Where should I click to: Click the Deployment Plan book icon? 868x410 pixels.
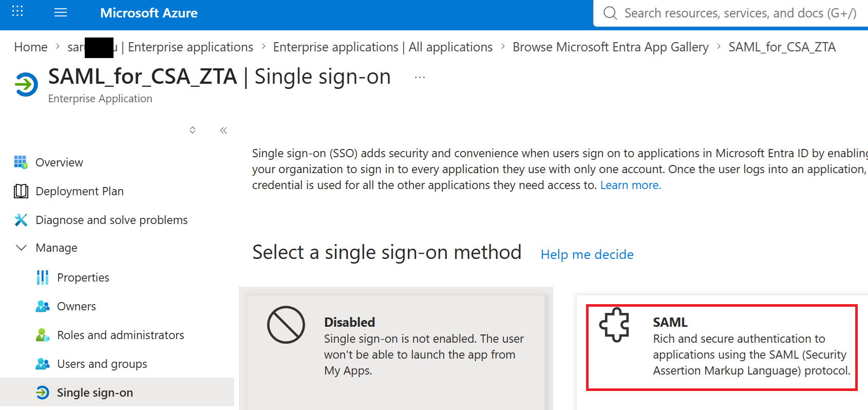point(21,191)
